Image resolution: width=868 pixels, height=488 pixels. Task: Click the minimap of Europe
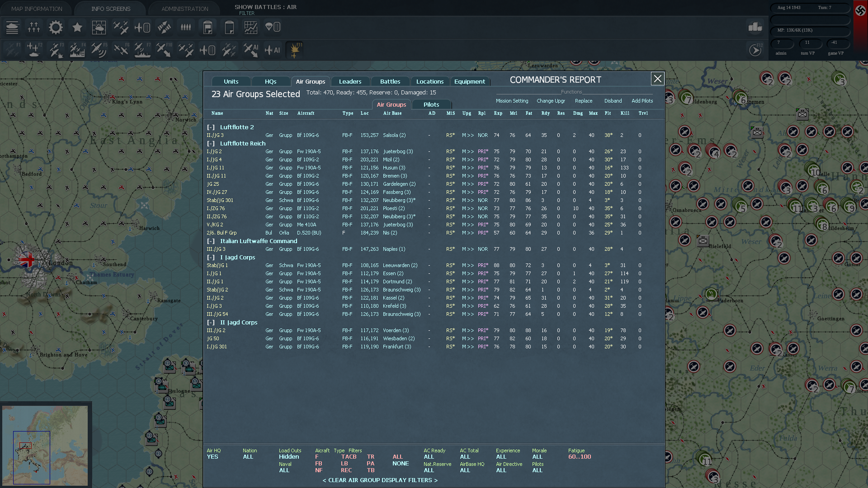tap(45, 445)
